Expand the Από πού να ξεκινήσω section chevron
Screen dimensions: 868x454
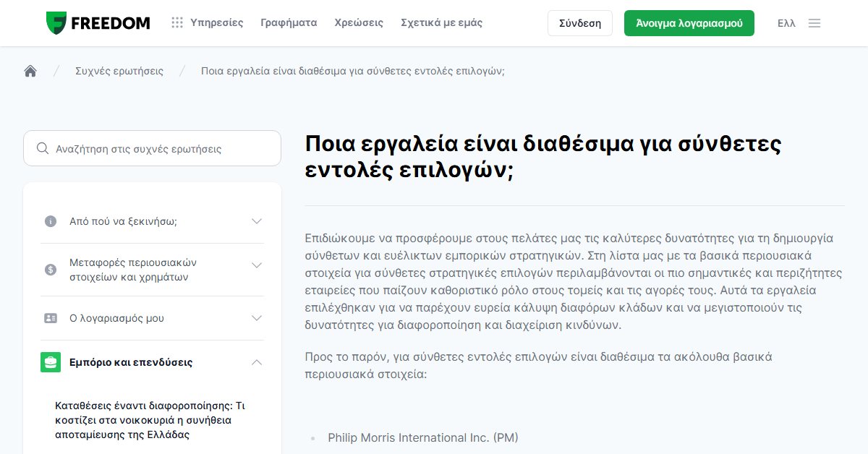256,221
